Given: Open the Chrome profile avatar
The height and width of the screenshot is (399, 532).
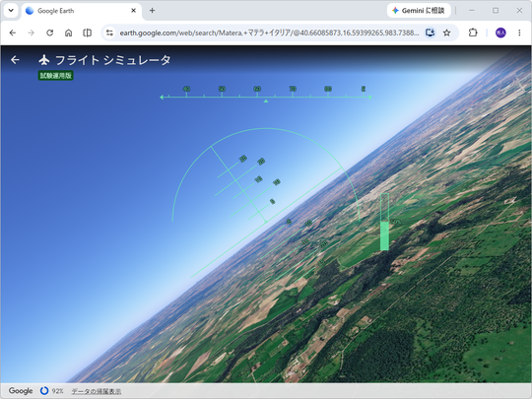Looking at the screenshot, I should coord(500,33).
